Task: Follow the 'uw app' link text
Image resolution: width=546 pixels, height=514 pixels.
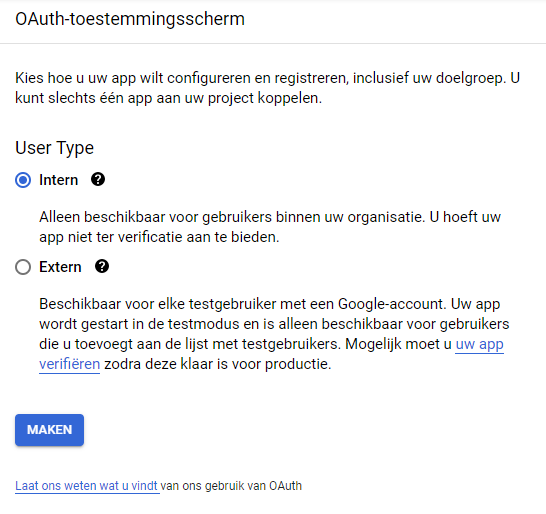Action: click(479, 344)
